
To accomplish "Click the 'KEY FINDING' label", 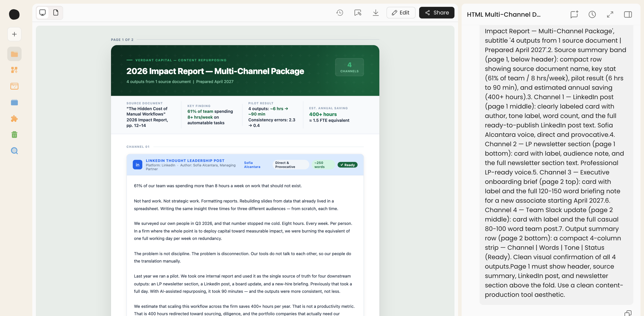I will pos(199,106).
